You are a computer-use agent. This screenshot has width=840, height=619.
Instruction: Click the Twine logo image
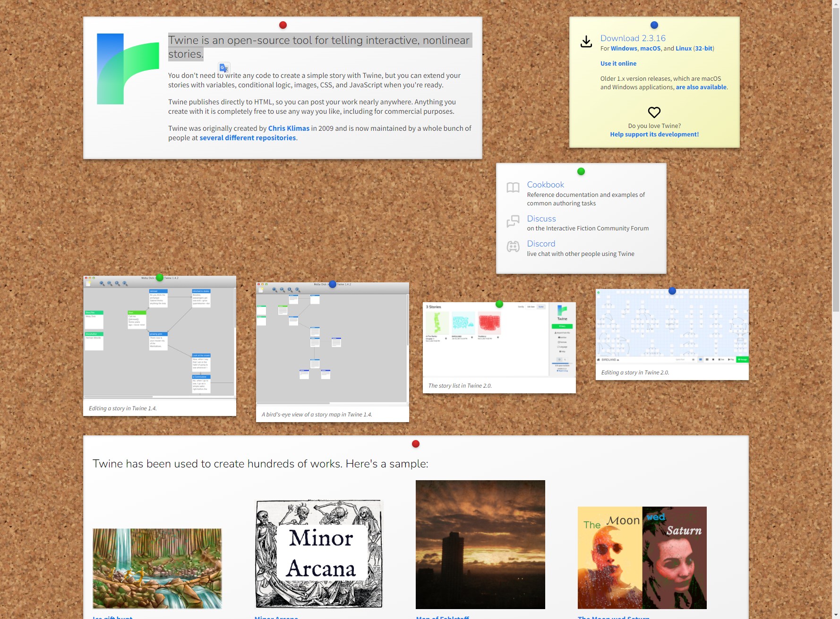click(128, 69)
